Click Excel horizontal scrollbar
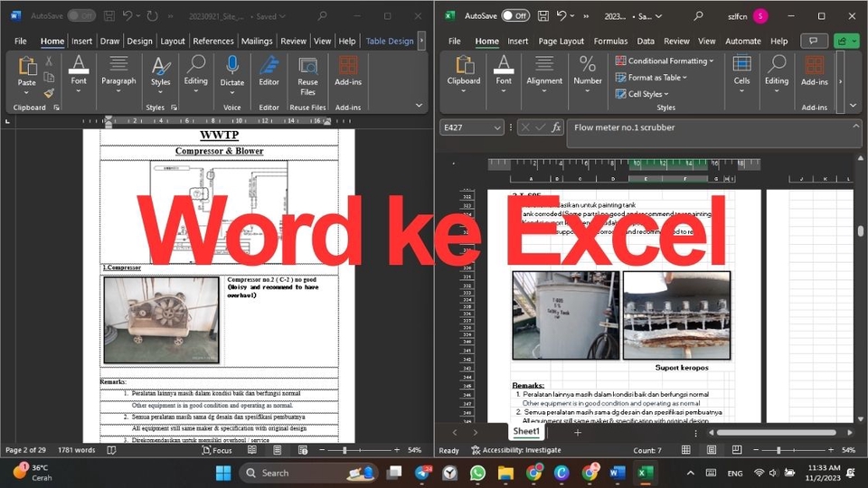 click(776, 433)
